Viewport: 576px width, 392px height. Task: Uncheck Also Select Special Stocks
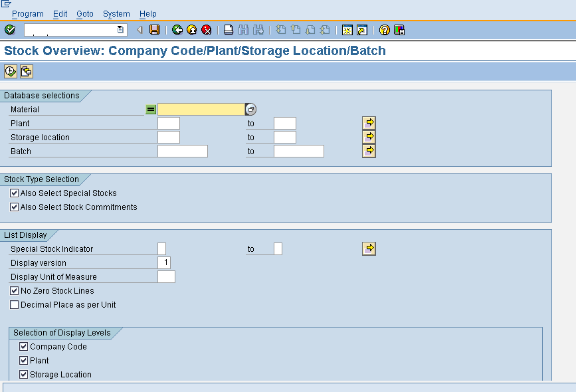click(14, 193)
